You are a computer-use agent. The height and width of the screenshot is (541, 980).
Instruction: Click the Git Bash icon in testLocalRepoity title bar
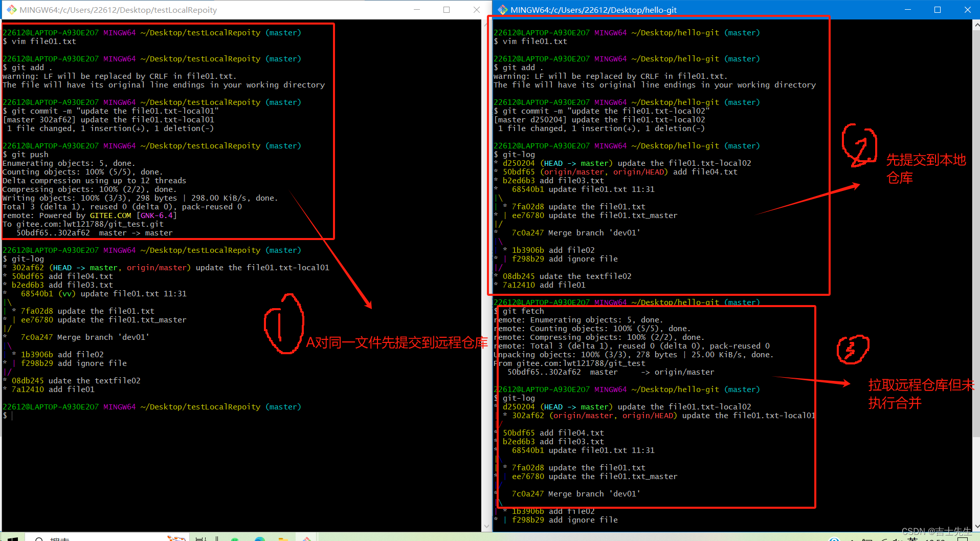click(x=11, y=10)
